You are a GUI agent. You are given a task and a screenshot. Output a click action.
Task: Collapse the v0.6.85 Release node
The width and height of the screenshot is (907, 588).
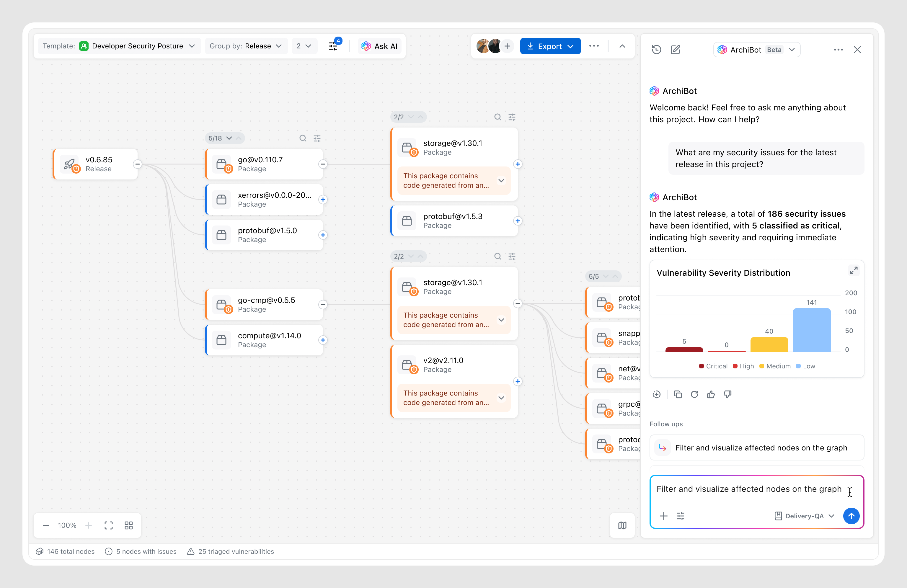[x=138, y=164]
